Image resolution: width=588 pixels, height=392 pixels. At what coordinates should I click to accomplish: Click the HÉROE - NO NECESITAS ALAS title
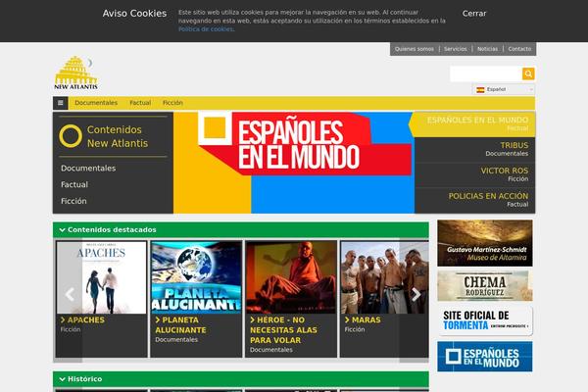tap(283, 330)
